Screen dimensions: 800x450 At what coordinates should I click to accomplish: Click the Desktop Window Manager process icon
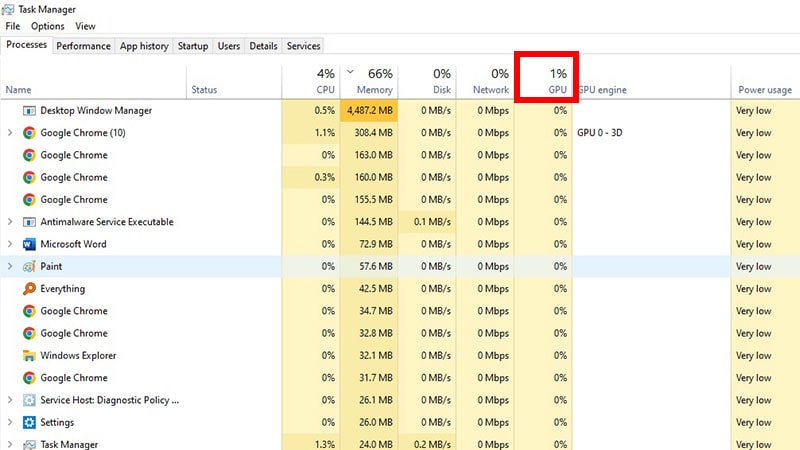pos(29,111)
